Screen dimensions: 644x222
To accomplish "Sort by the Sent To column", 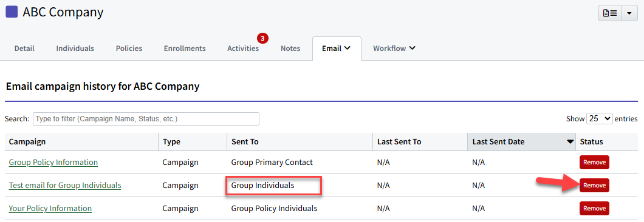I will [x=300, y=141].
